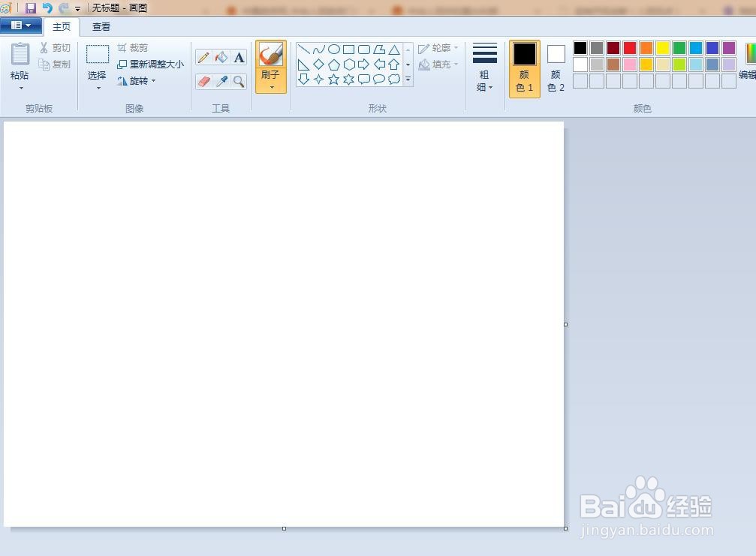Choose the Up arrow shape
This screenshot has width=756, height=556.
[x=394, y=65]
